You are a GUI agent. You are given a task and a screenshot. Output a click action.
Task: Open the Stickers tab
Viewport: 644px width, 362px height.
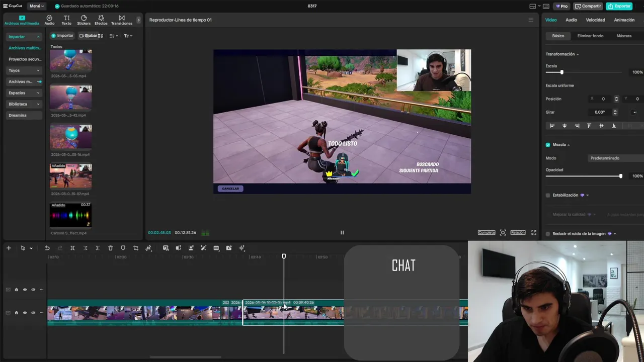click(x=84, y=20)
